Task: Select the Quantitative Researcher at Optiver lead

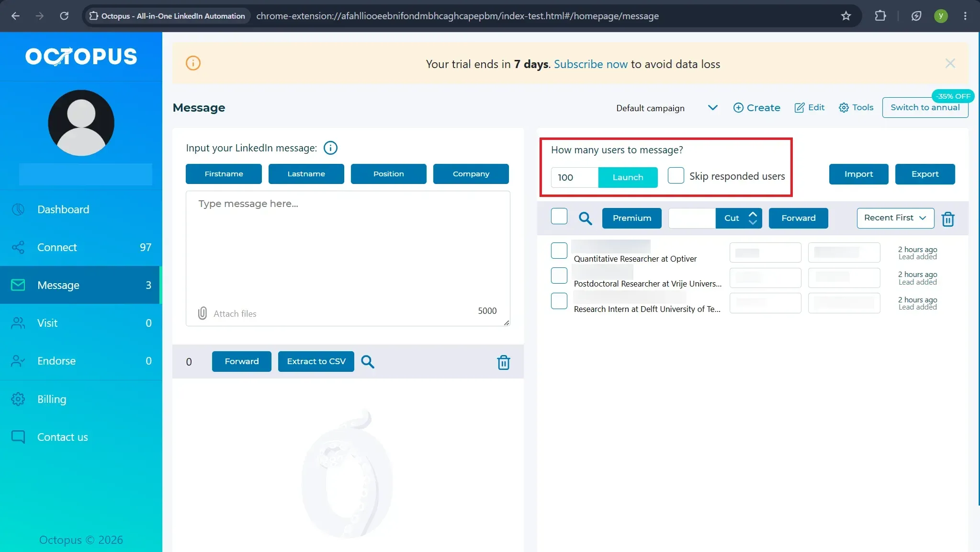Action: [x=559, y=250]
